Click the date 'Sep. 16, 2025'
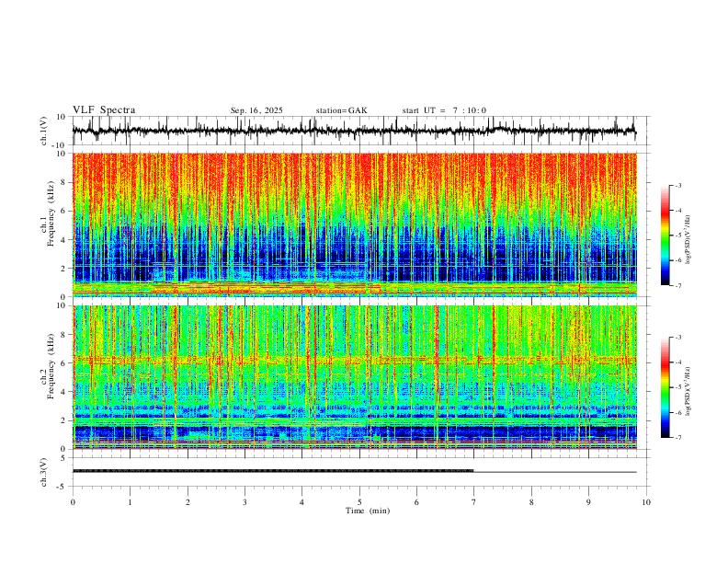This screenshot has width=728, height=563. [x=256, y=110]
